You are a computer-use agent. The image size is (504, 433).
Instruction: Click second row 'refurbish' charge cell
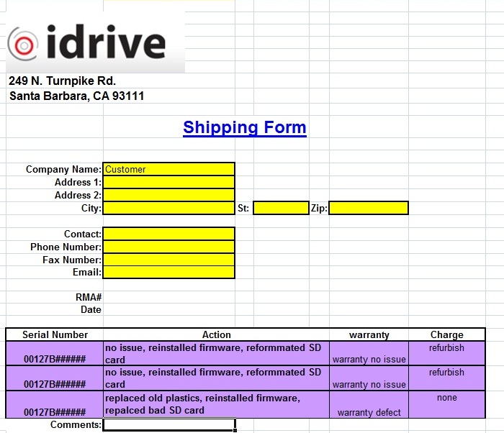(447, 378)
